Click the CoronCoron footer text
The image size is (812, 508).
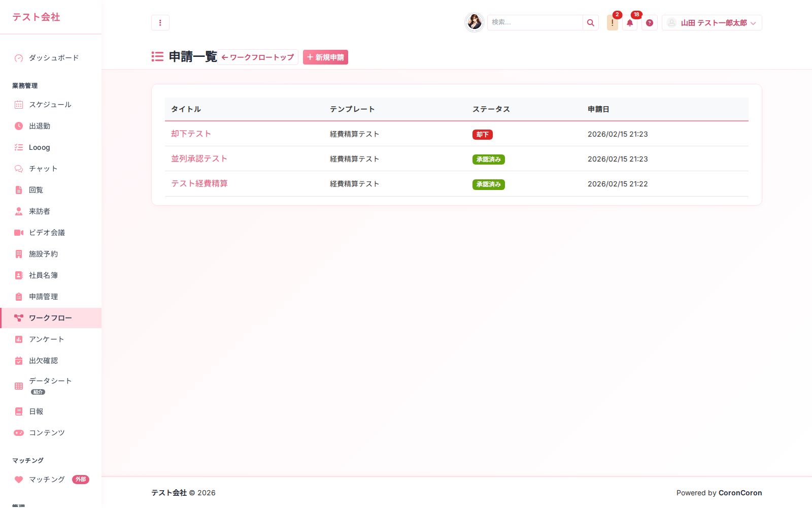click(740, 493)
